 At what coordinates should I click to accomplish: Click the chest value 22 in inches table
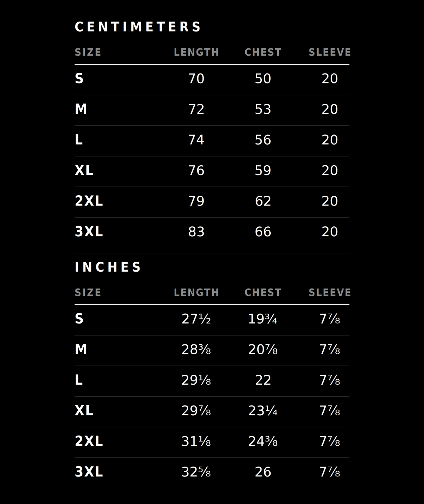263,380
